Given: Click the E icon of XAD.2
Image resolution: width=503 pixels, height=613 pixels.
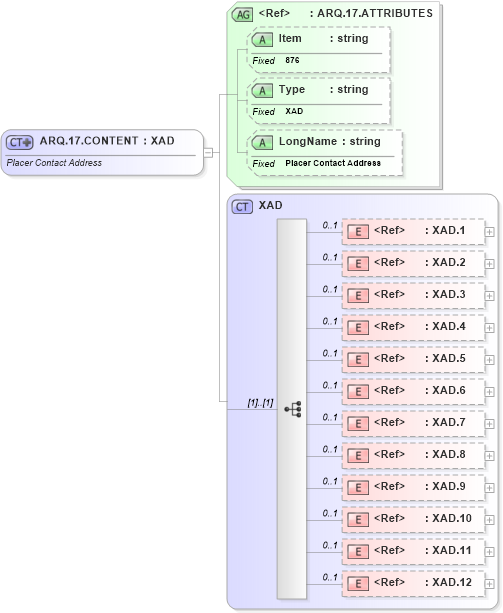Looking at the screenshot, I should point(358,264).
